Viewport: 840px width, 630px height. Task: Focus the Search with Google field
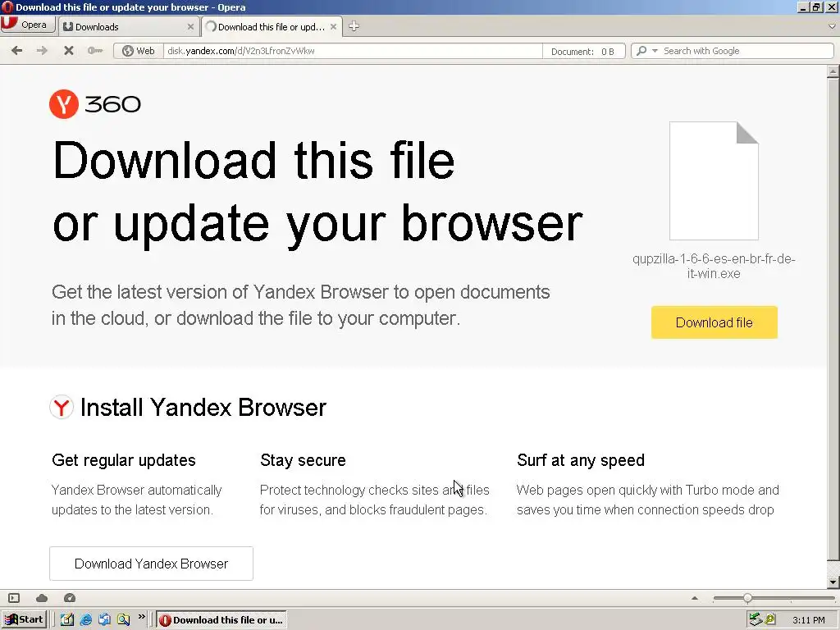[746, 51]
